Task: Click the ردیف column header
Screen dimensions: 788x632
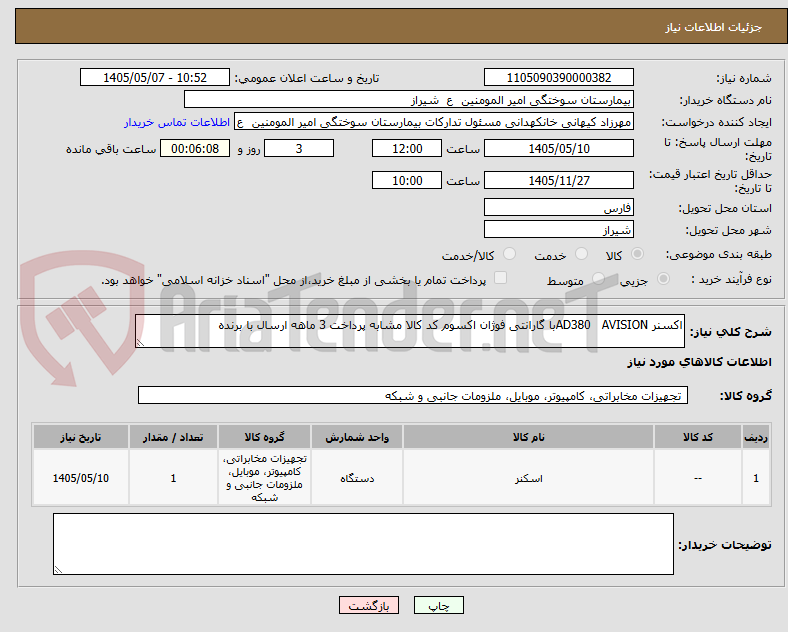Action: tap(756, 437)
